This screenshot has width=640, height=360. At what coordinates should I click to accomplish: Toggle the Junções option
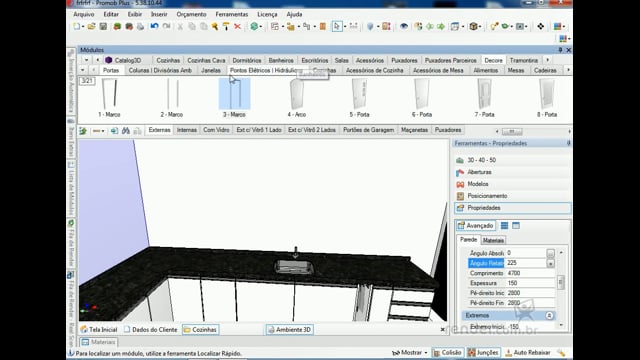pos(483,352)
